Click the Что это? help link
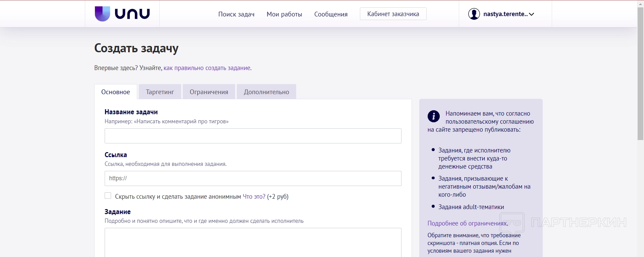The height and width of the screenshot is (257, 644). 254,197
